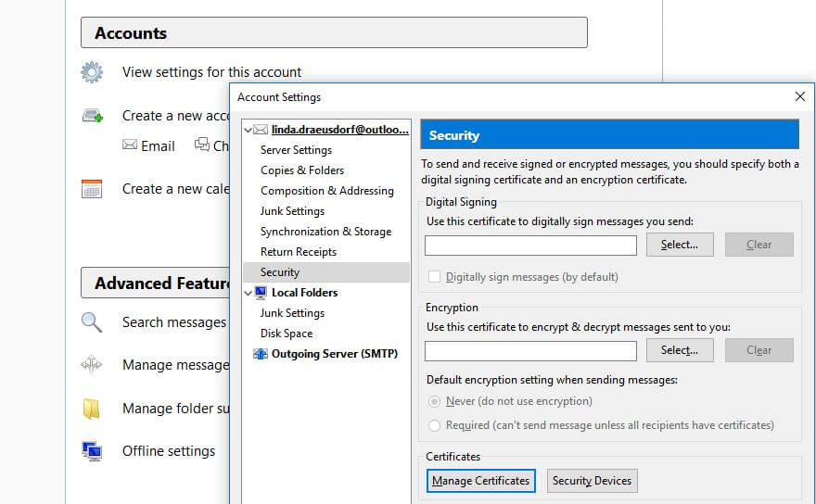The width and height of the screenshot is (816, 504).
Task: Open the Manage Certificates button
Action: tap(480, 481)
